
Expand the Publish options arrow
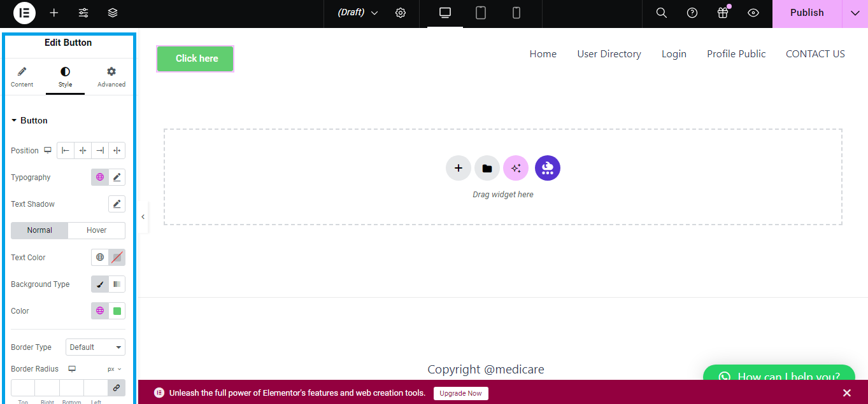tap(855, 13)
